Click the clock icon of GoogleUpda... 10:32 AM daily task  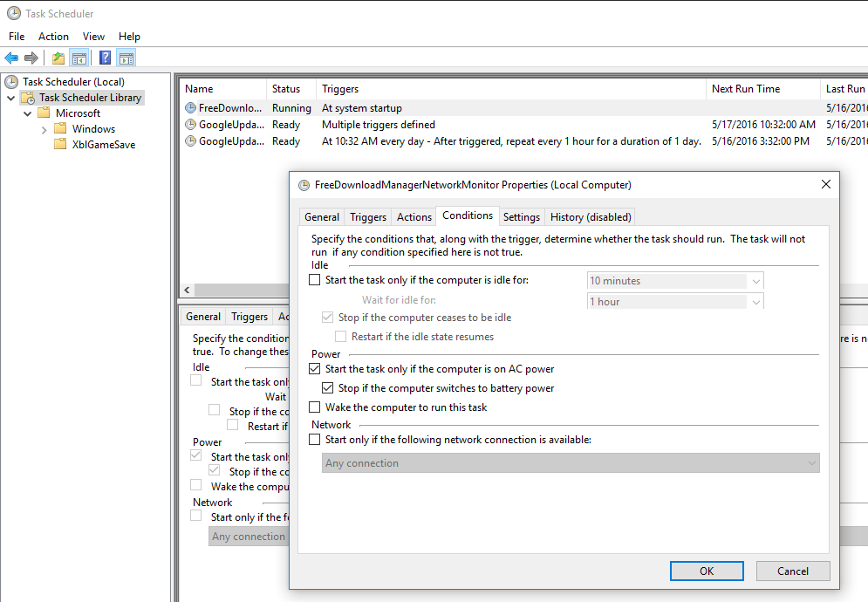coord(190,141)
